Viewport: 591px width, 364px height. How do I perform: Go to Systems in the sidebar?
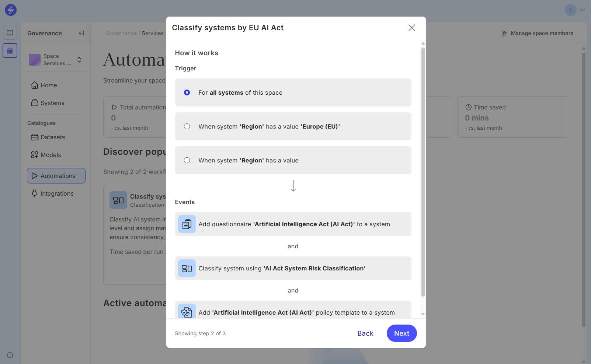click(x=52, y=103)
